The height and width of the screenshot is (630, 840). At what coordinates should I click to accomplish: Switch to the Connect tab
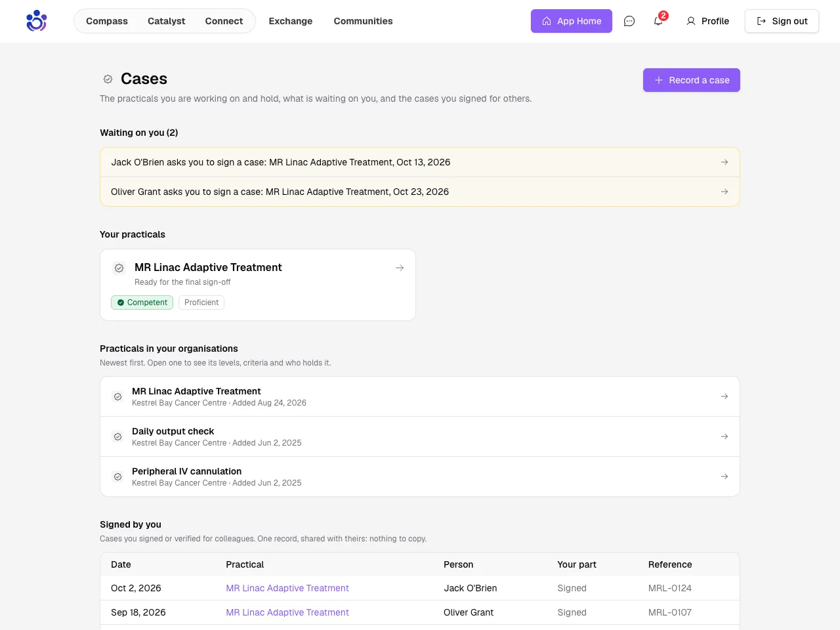pyautogui.click(x=224, y=21)
